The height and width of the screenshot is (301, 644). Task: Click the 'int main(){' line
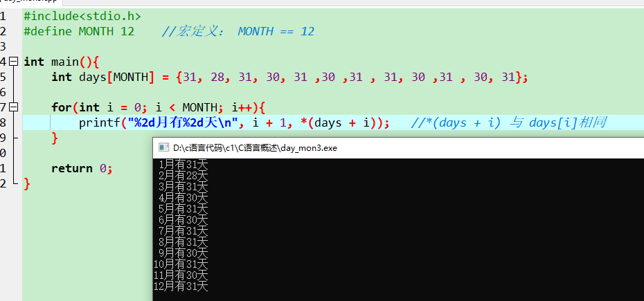[62, 62]
